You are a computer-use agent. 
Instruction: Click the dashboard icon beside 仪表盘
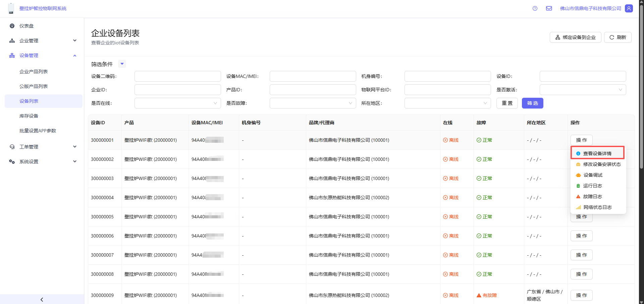12,26
